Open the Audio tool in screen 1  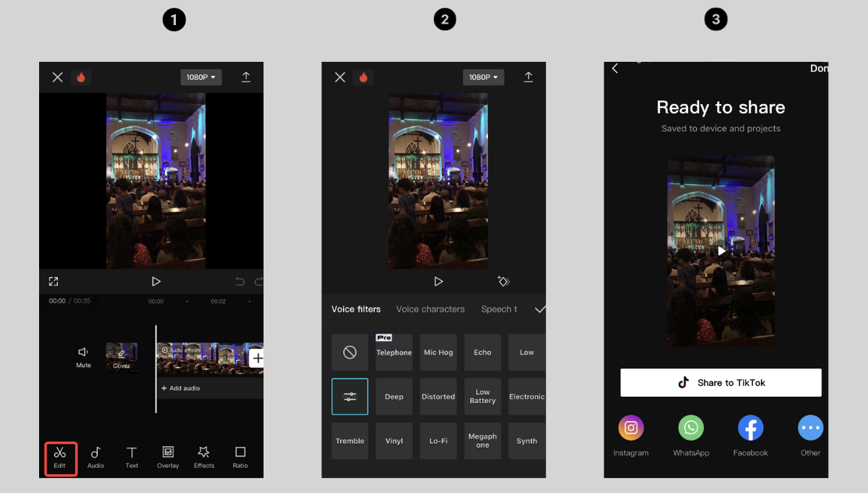(x=95, y=458)
